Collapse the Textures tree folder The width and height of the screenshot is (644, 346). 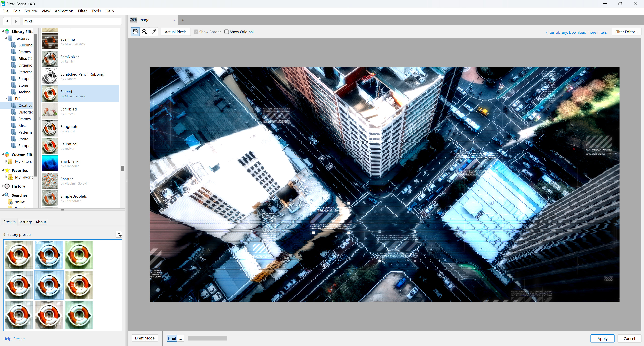6,38
